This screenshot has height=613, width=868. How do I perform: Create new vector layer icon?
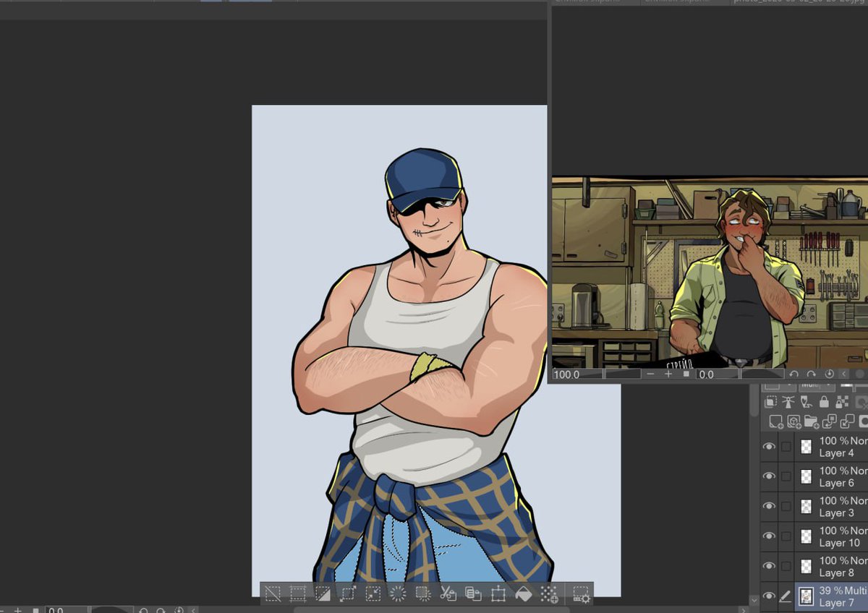tap(793, 421)
